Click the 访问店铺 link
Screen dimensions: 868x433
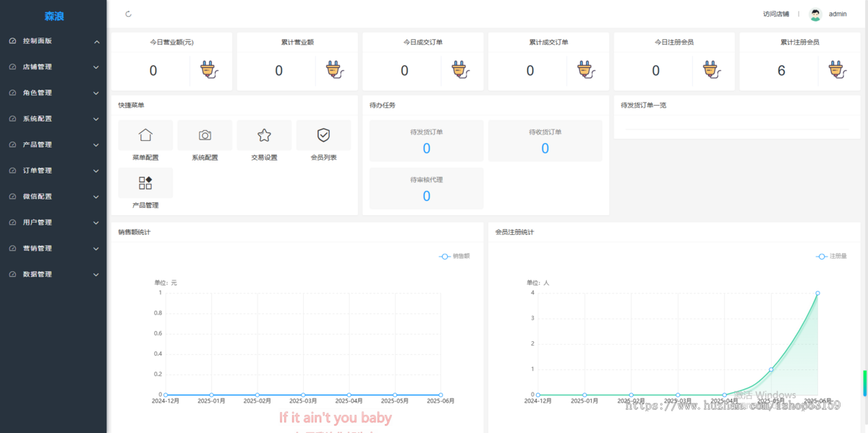coord(775,14)
